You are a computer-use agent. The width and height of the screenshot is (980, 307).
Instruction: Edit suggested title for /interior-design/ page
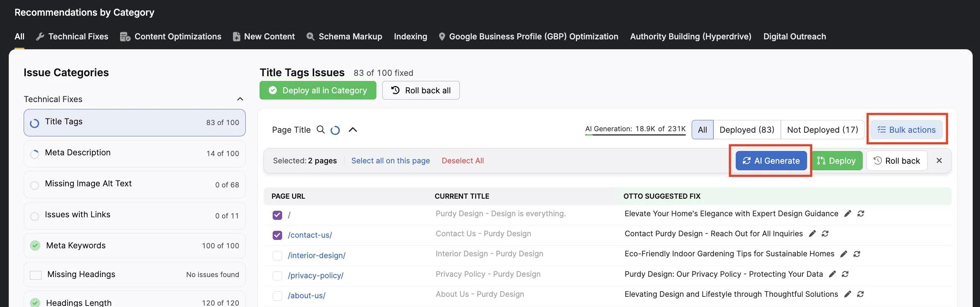coord(843,254)
